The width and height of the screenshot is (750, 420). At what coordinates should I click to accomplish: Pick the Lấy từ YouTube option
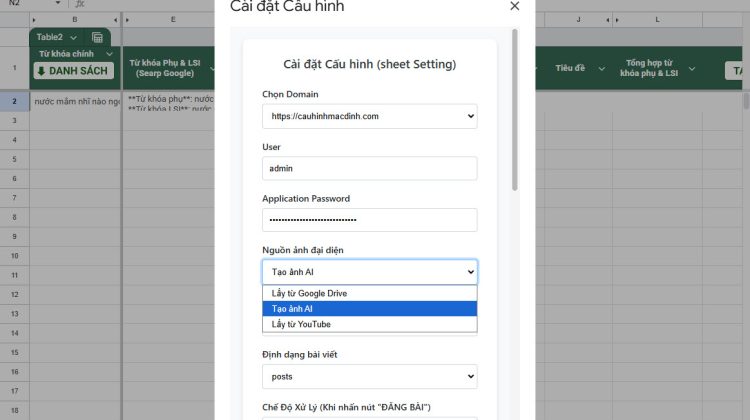click(369, 324)
